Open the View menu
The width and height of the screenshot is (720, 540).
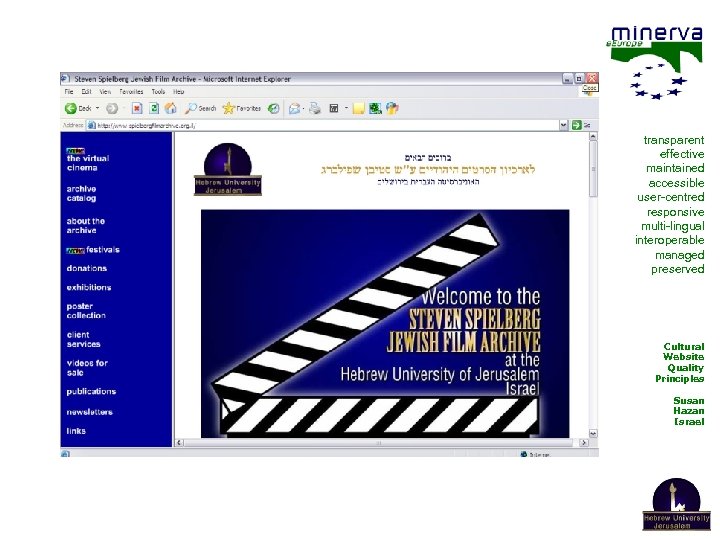point(105,92)
